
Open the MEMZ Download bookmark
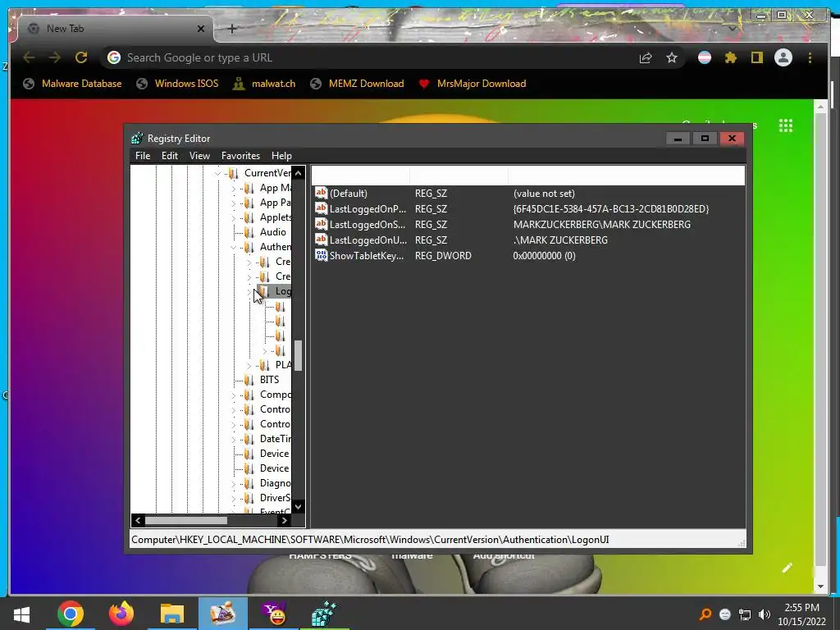point(358,84)
